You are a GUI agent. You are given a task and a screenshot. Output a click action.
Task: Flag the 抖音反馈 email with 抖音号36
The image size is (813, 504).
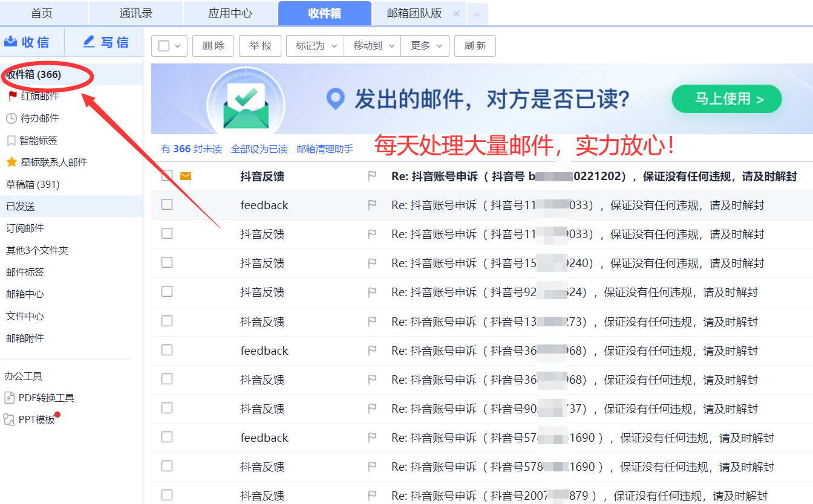(x=372, y=380)
